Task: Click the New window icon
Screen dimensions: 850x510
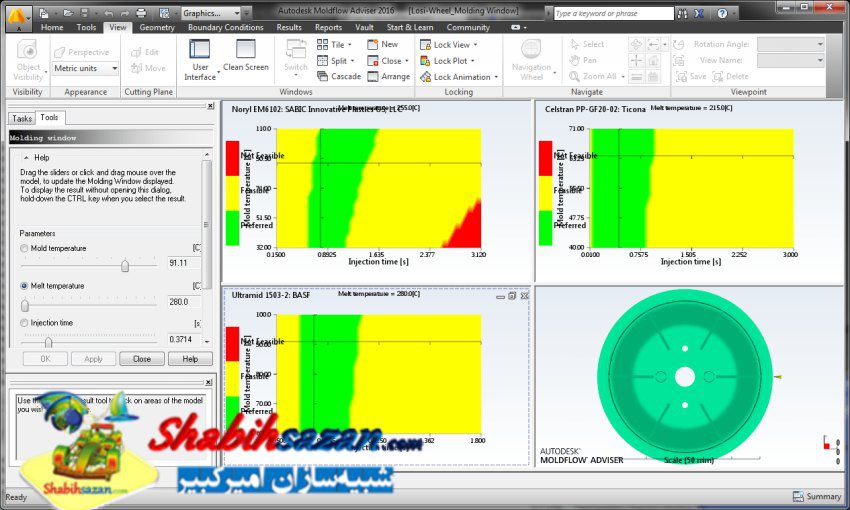Action: (372, 44)
